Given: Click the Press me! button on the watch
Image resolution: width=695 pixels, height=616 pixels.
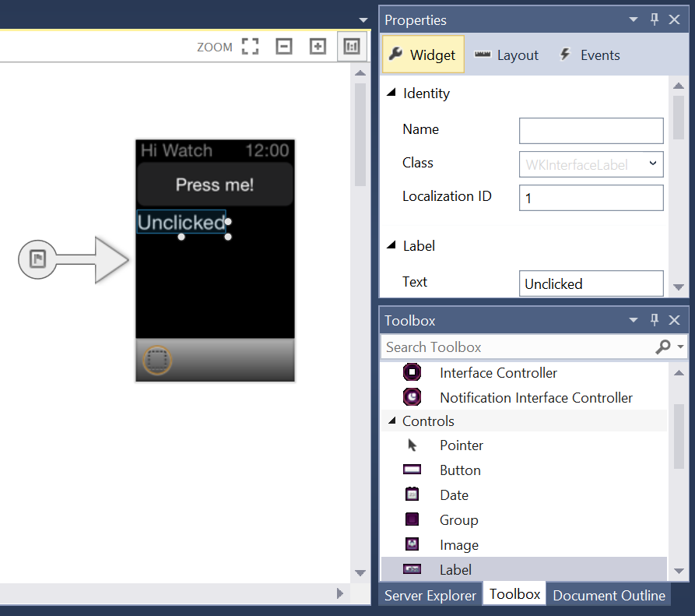Looking at the screenshot, I should (x=215, y=185).
